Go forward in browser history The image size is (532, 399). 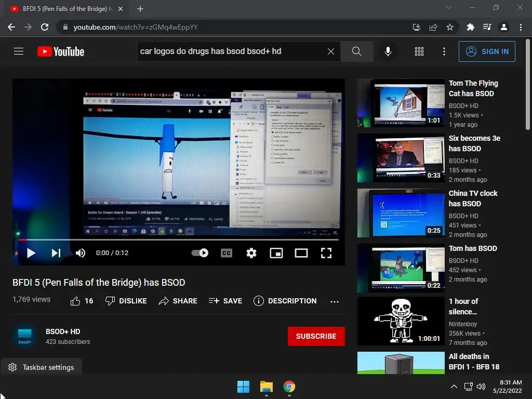coord(28,27)
